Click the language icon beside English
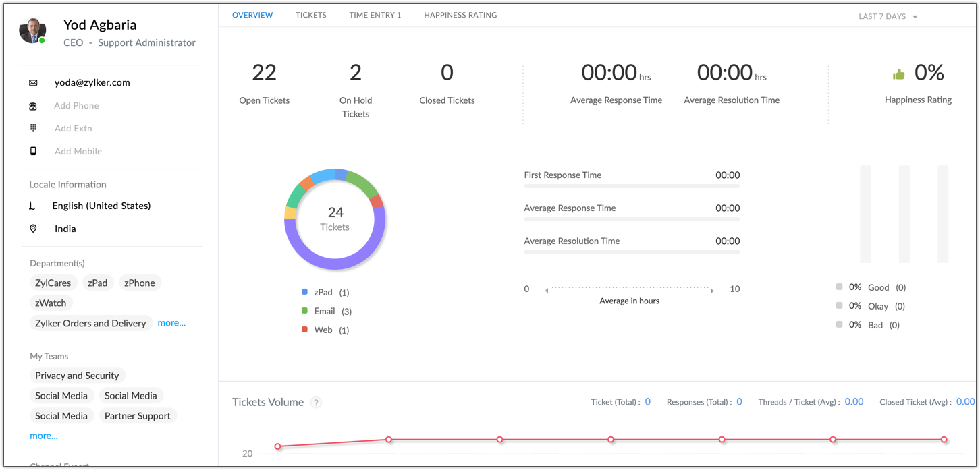This screenshot has height=470, width=980. click(x=32, y=206)
